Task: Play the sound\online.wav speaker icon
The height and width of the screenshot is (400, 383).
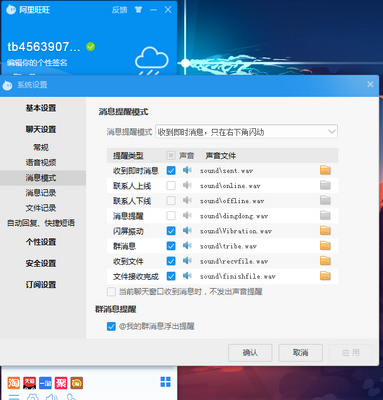Action: [187, 185]
